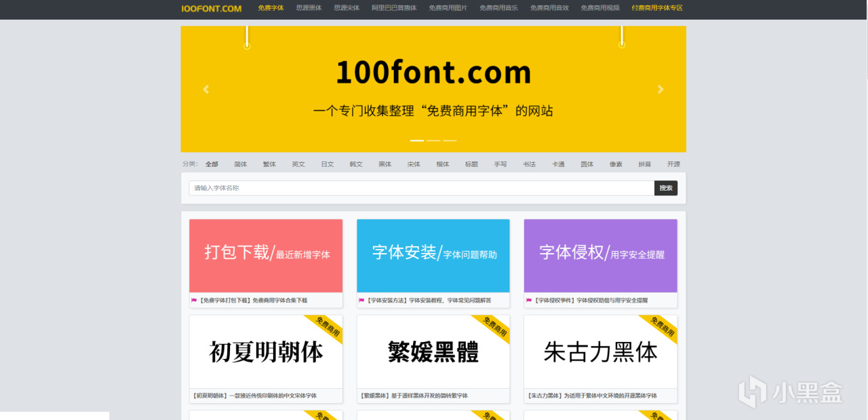Open 阿里巴巴普惠体 nav item
Viewport: 868px width, 420px height.
pyautogui.click(x=394, y=8)
